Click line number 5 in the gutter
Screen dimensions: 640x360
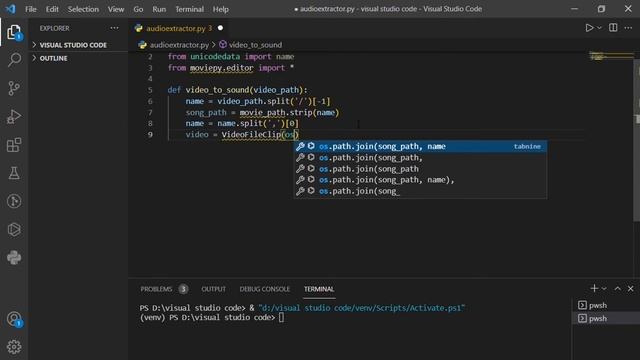point(150,90)
